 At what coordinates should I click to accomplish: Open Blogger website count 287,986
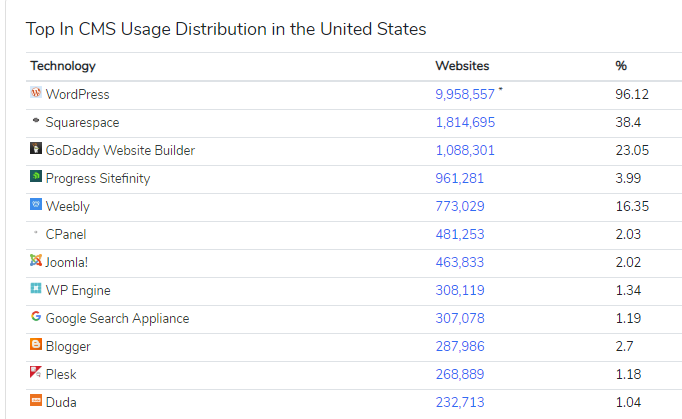pyautogui.click(x=460, y=346)
